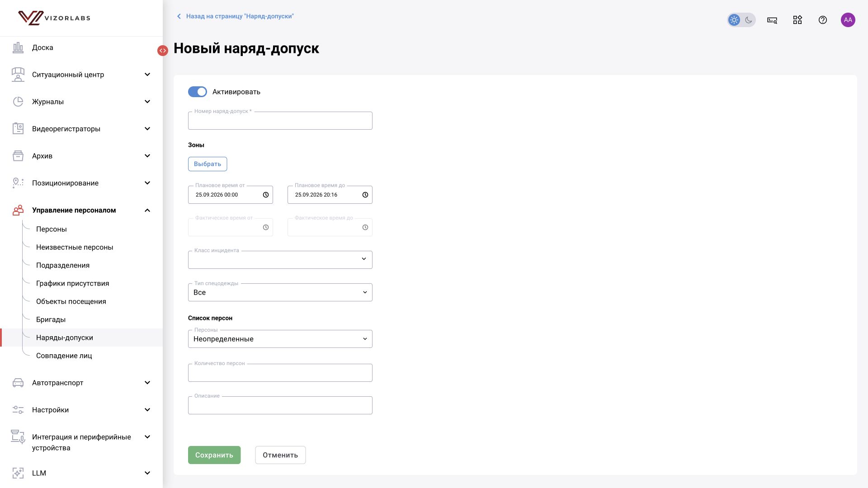Click the Видеорегистраторы icon
This screenshot has width=868, height=488.
[18, 129]
